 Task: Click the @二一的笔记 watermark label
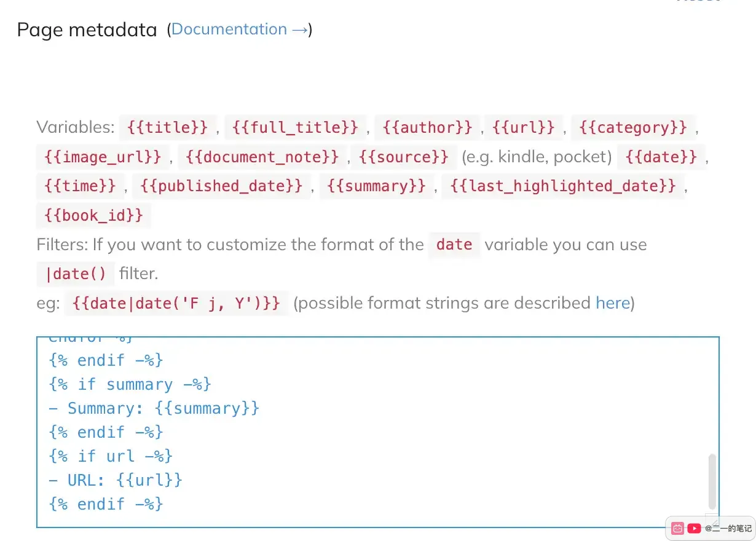coord(728,528)
